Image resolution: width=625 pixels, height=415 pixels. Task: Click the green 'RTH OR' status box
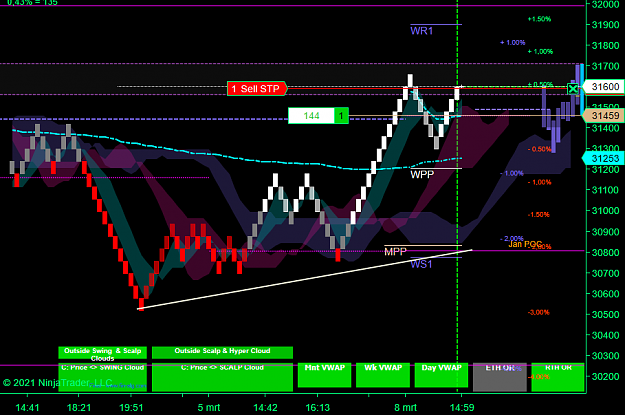point(558,377)
